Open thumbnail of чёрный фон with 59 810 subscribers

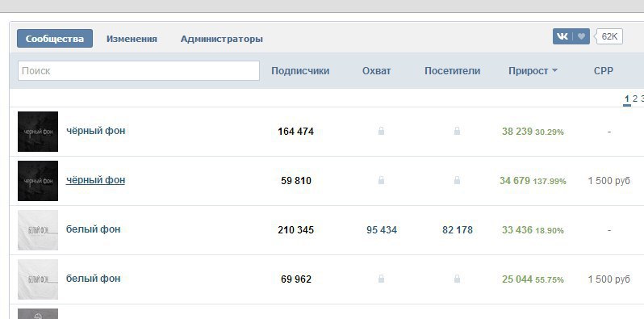click(x=38, y=181)
